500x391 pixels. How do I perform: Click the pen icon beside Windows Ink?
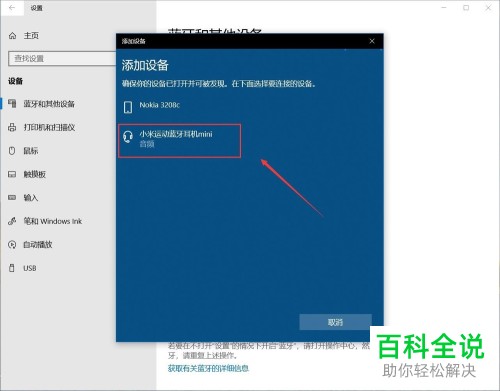tap(12, 221)
